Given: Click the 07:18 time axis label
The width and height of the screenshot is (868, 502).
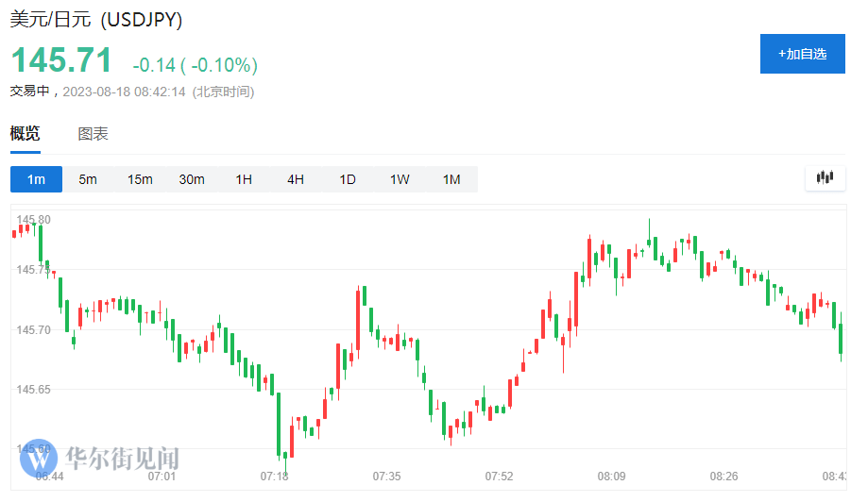Looking at the screenshot, I should (x=274, y=477).
